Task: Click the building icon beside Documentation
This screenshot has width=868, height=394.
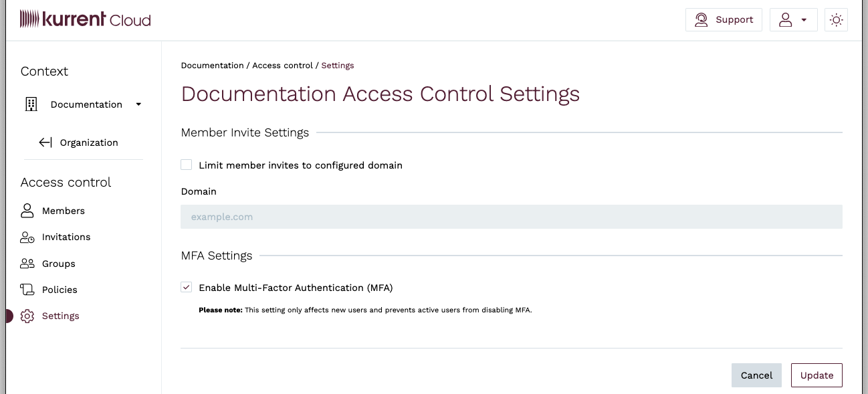Action: [x=31, y=104]
